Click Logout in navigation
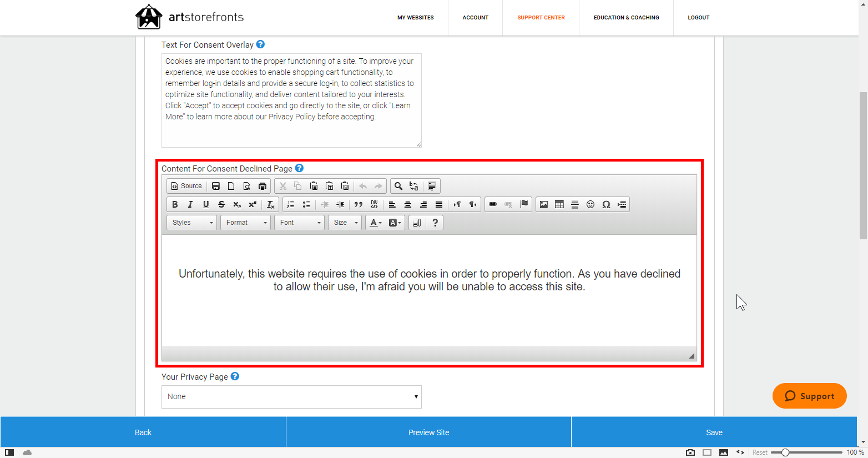The image size is (868, 458). pyautogui.click(x=699, y=18)
